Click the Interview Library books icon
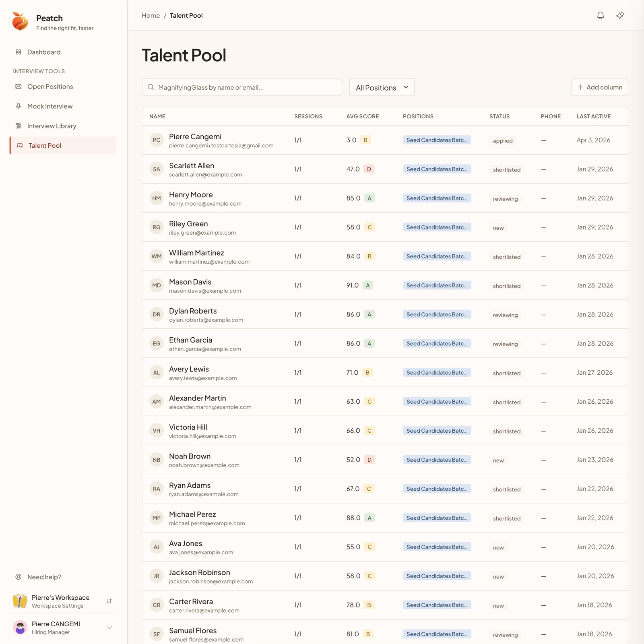This screenshot has height=644, width=644. coord(19,126)
